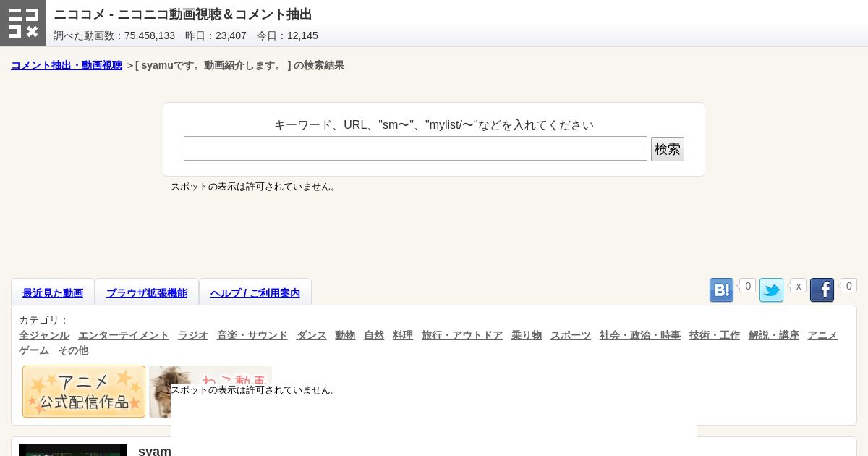This screenshot has height=456, width=868.
Task: Select ラジオ category
Action: coord(193,335)
